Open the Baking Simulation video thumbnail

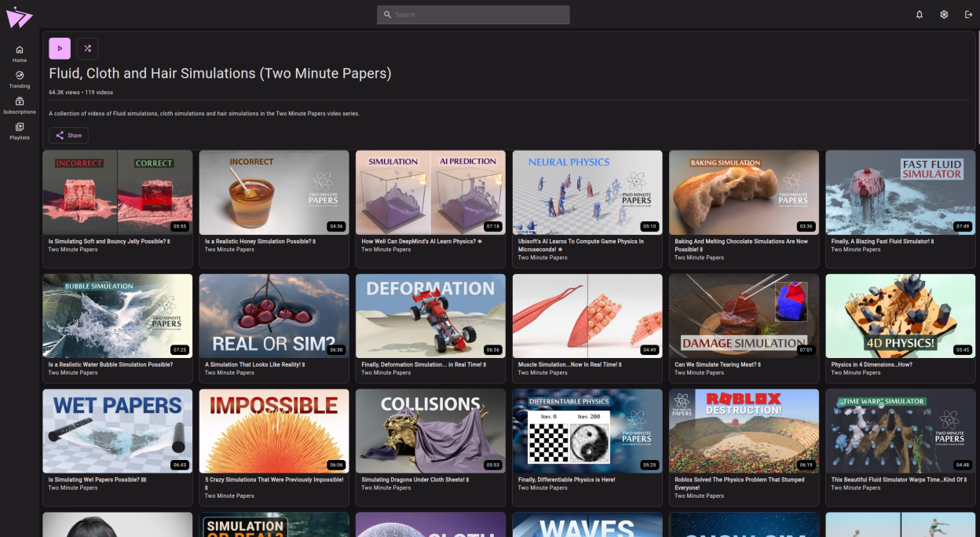click(x=744, y=193)
